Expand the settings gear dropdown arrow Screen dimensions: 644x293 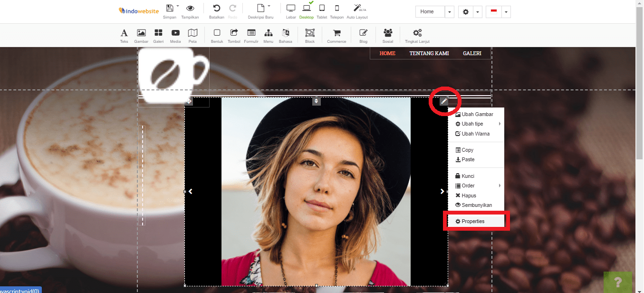point(478,12)
